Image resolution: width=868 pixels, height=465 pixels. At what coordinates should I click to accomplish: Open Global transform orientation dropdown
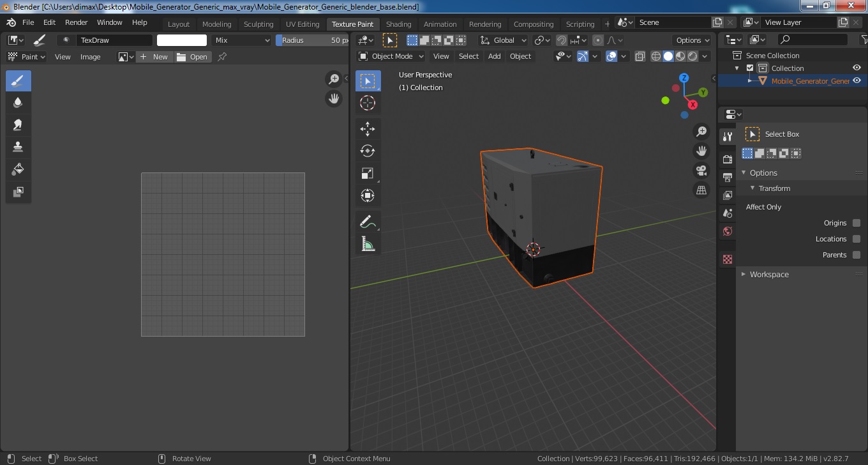coord(504,40)
